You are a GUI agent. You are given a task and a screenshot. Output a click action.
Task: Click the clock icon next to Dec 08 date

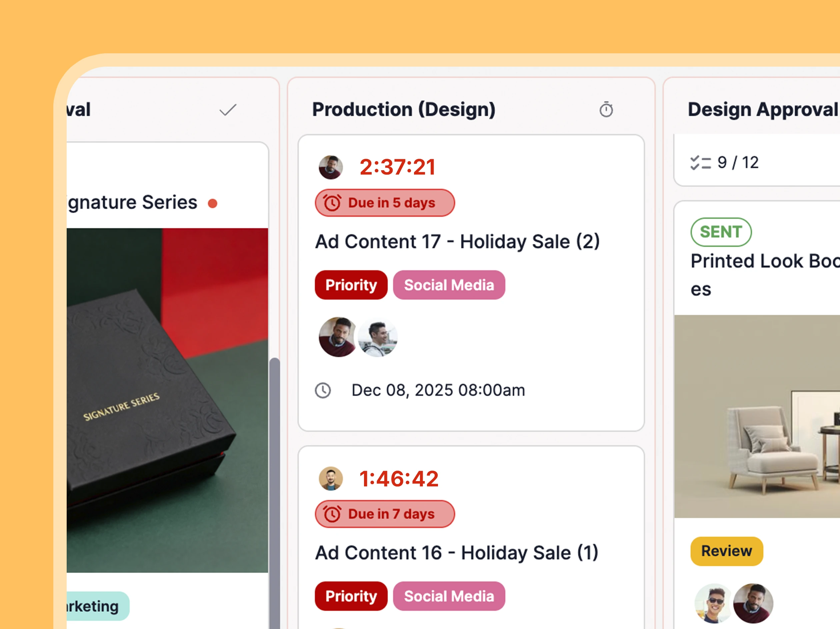click(323, 390)
